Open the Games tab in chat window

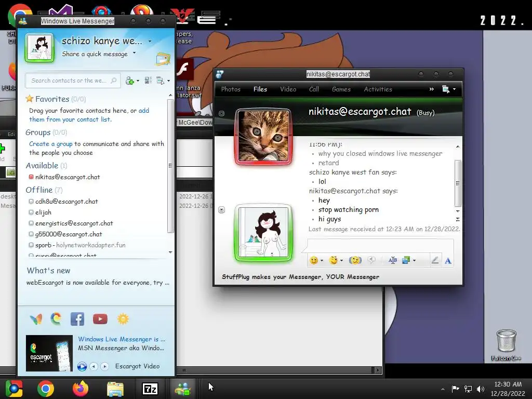pos(341,89)
